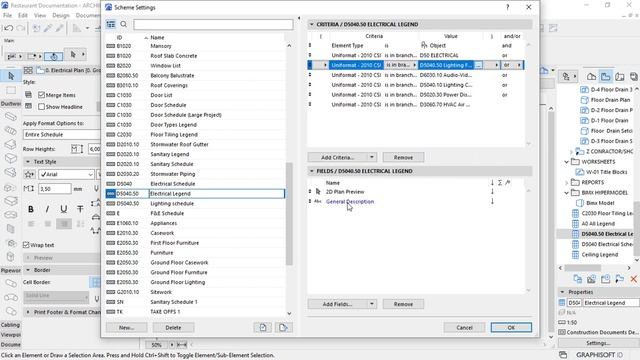Screen dimensions: 640x360
Task: Expand the REPORTS folder in navigator
Action: tap(567, 182)
